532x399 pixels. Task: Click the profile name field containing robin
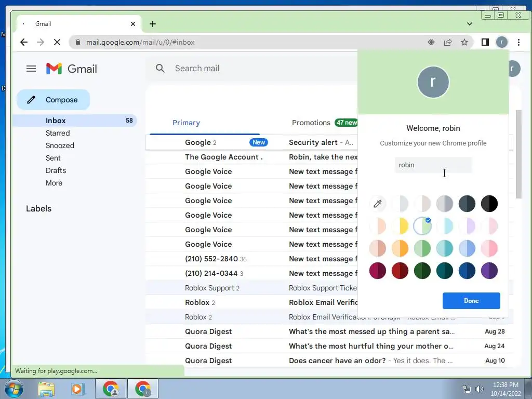click(433, 165)
